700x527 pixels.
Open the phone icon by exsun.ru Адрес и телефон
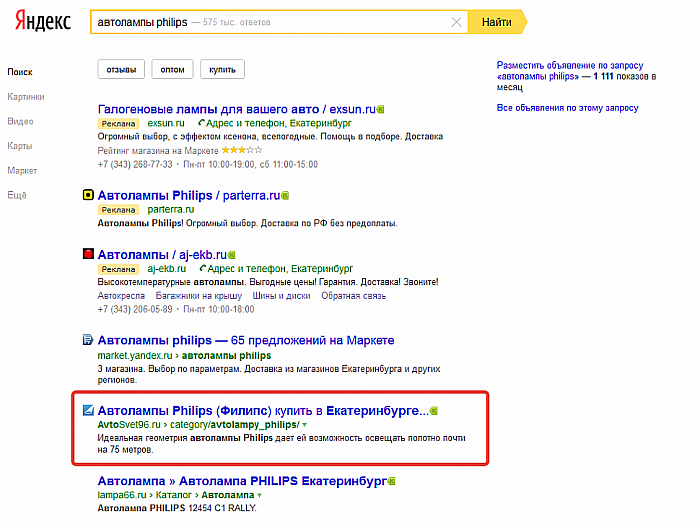coord(201,123)
